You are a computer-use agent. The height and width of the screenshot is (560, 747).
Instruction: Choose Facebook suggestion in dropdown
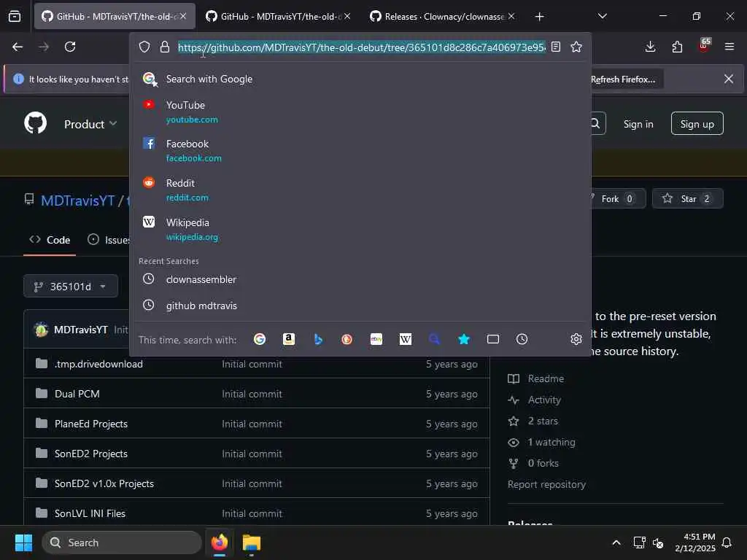tap(360, 150)
